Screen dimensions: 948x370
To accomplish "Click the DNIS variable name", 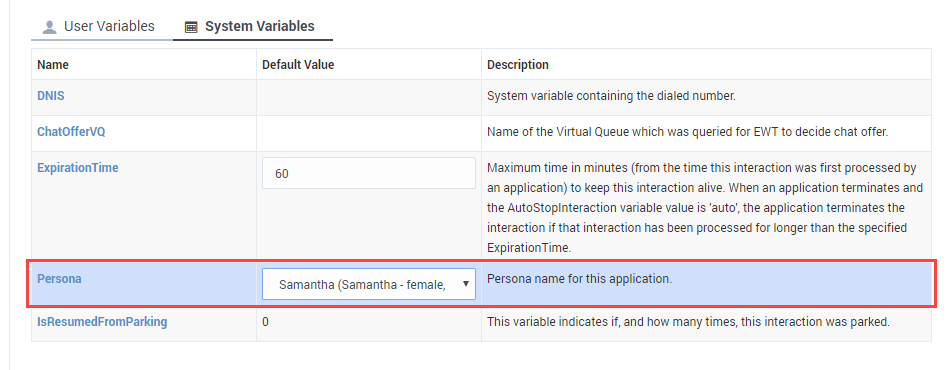I will tap(51, 96).
